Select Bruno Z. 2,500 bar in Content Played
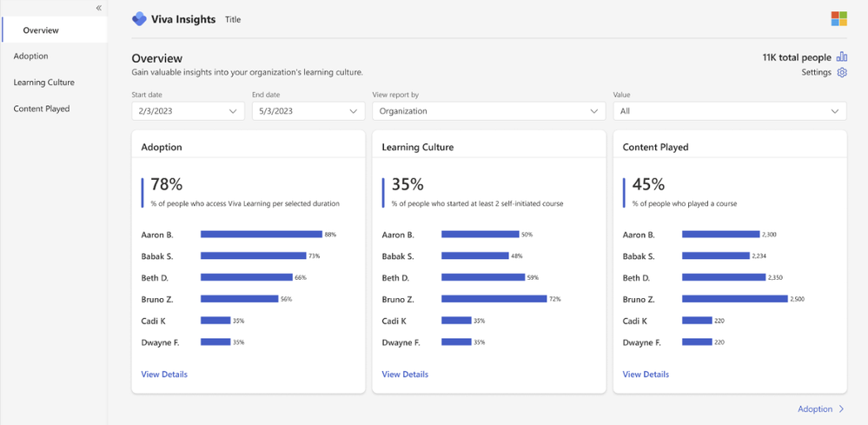Viewport: 868px width, 425px height. [x=734, y=299]
